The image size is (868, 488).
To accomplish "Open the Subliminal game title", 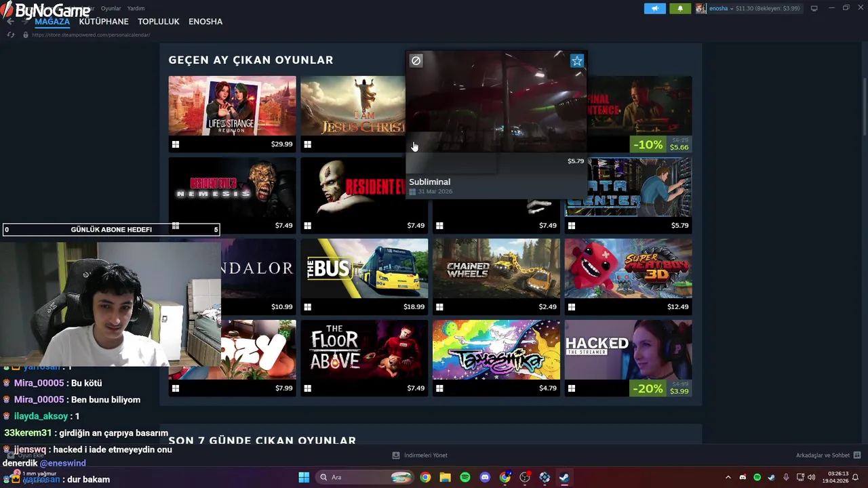I will pyautogui.click(x=429, y=182).
